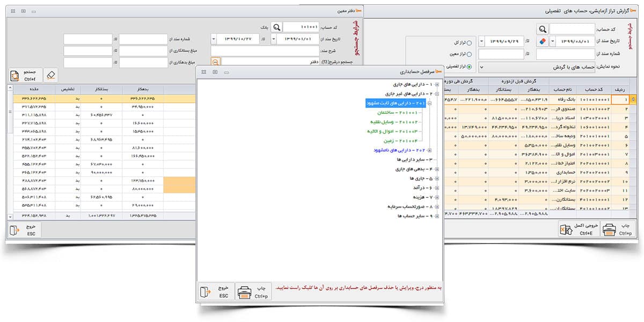Collapse the '201 - دارایی های ثابت مشهود' node

(429, 103)
